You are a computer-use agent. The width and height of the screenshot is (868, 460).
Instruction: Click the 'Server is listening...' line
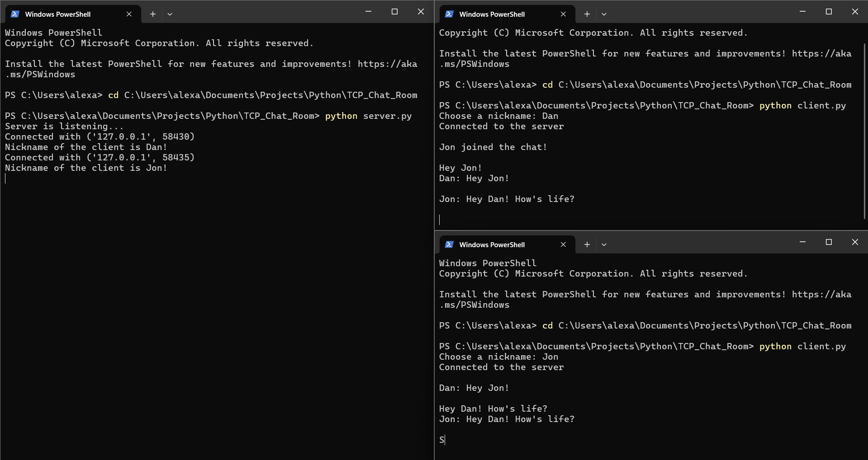(x=64, y=127)
